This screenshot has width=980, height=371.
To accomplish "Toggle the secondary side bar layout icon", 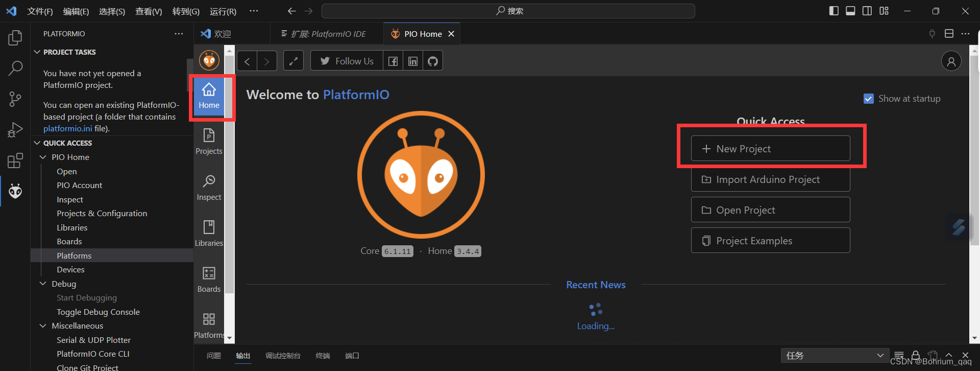I will click(x=867, y=11).
